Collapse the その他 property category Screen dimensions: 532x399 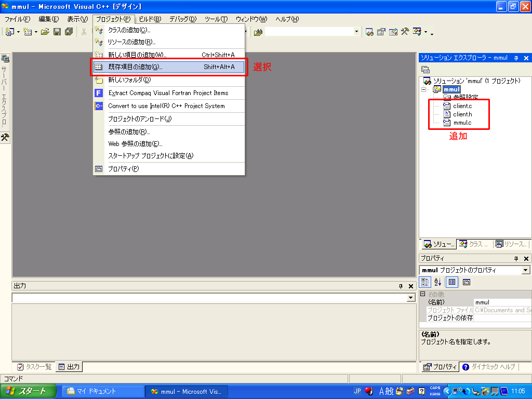coord(423,294)
